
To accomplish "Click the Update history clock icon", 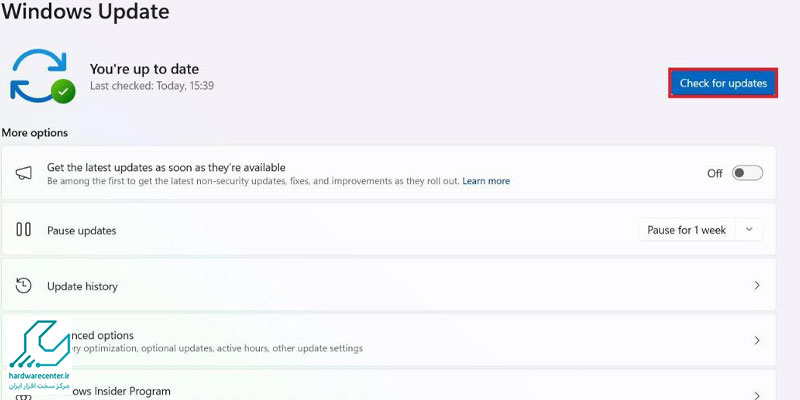I will (23, 286).
